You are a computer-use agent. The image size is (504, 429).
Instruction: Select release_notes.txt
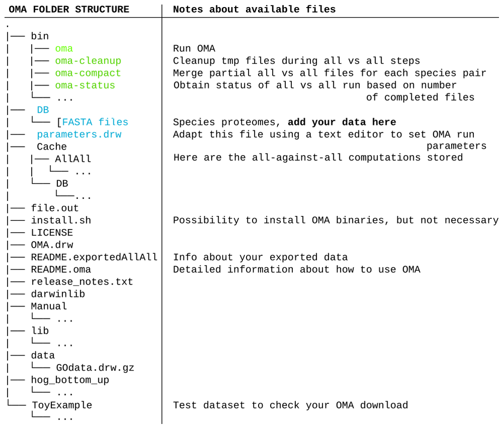click(x=82, y=281)
